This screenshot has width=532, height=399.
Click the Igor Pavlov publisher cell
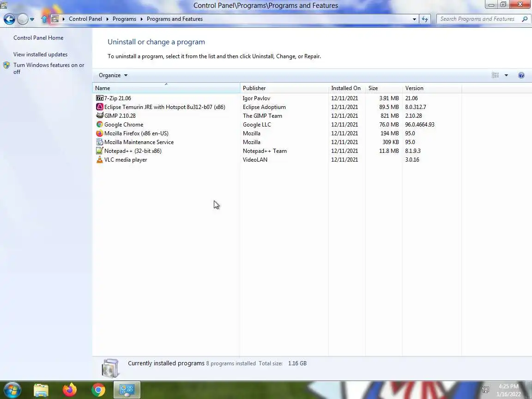[x=256, y=98]
